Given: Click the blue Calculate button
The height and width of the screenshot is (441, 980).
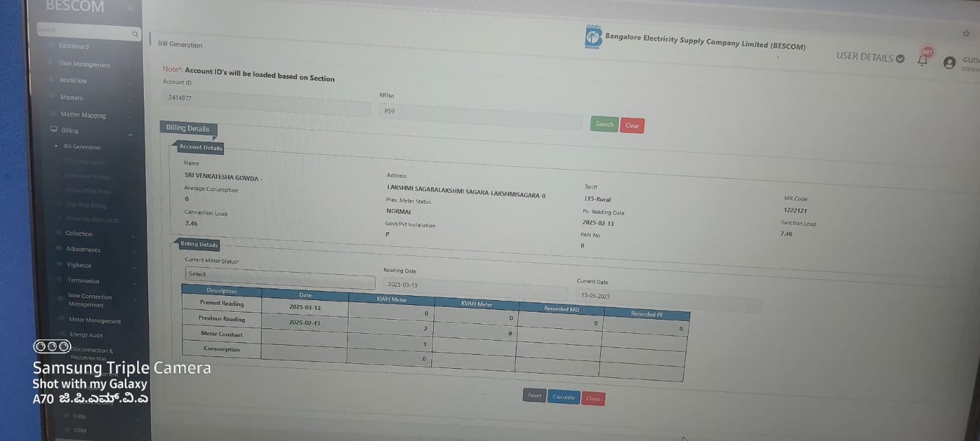Looking at the screenshot, I should 563,397.
